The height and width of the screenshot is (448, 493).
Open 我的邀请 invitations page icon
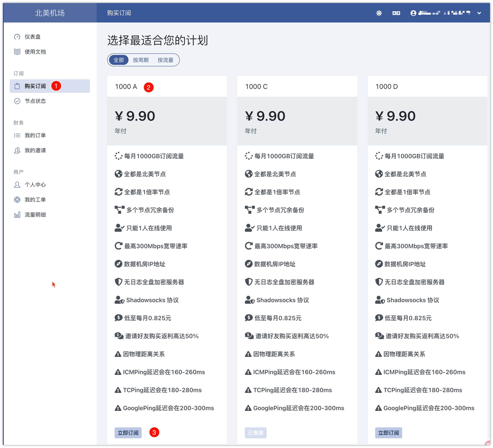click(x=17, y=151)
